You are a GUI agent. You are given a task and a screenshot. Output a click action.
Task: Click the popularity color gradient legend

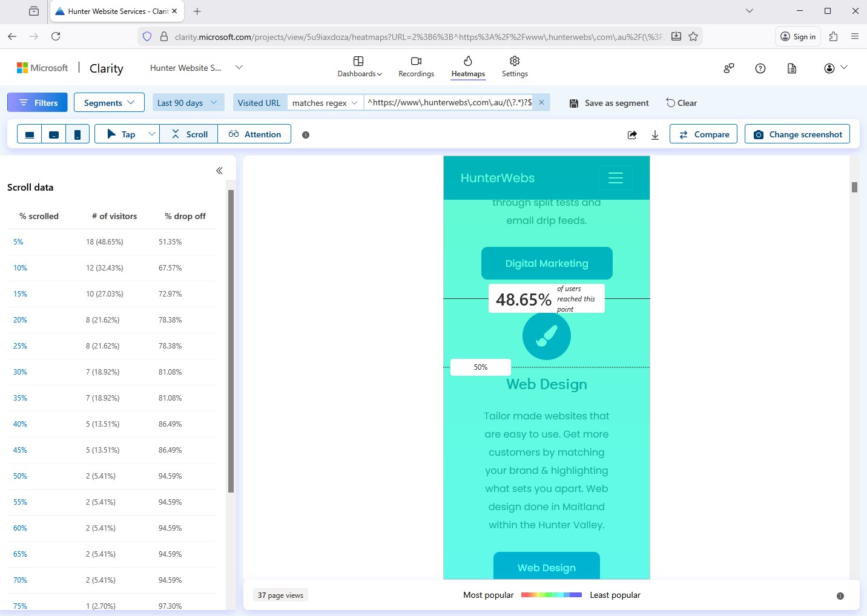click(551, 595)
